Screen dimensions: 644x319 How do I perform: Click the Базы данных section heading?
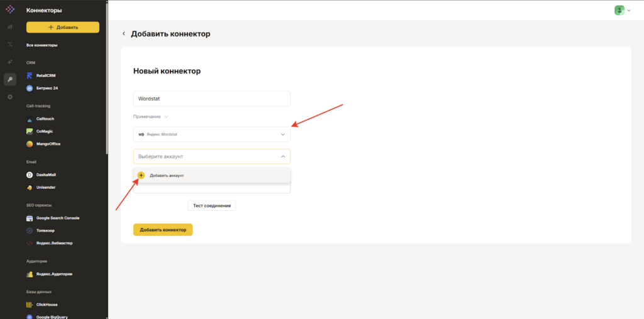pos(38,292)
